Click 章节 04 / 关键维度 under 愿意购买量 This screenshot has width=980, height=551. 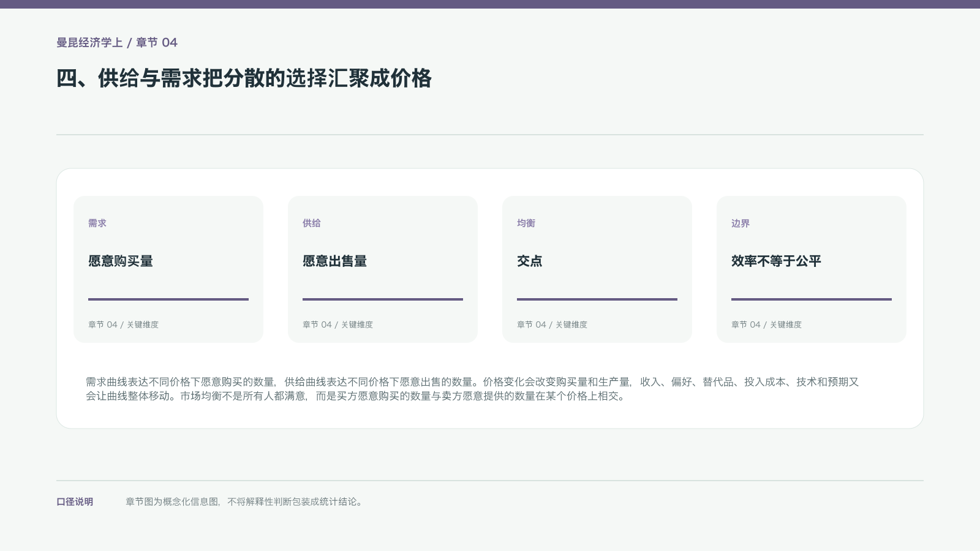click(123, 324)
